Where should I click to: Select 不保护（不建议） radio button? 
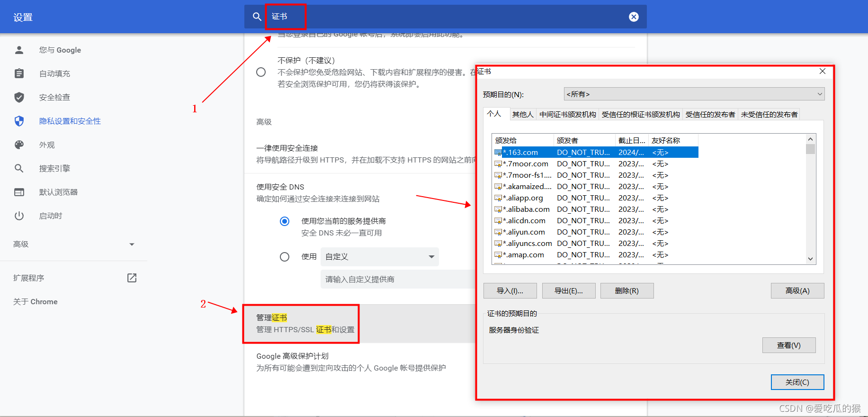pos(261,72)
